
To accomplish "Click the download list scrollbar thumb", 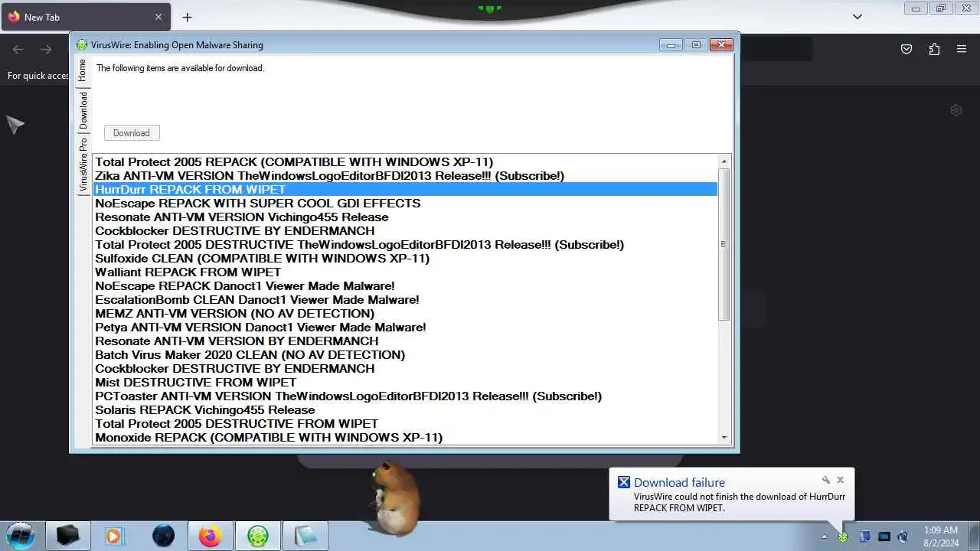I will 724,244.
